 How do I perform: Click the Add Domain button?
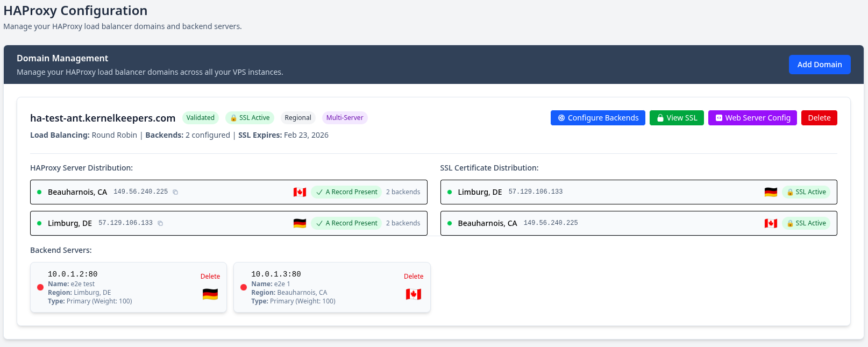click(x=819, y=65)
